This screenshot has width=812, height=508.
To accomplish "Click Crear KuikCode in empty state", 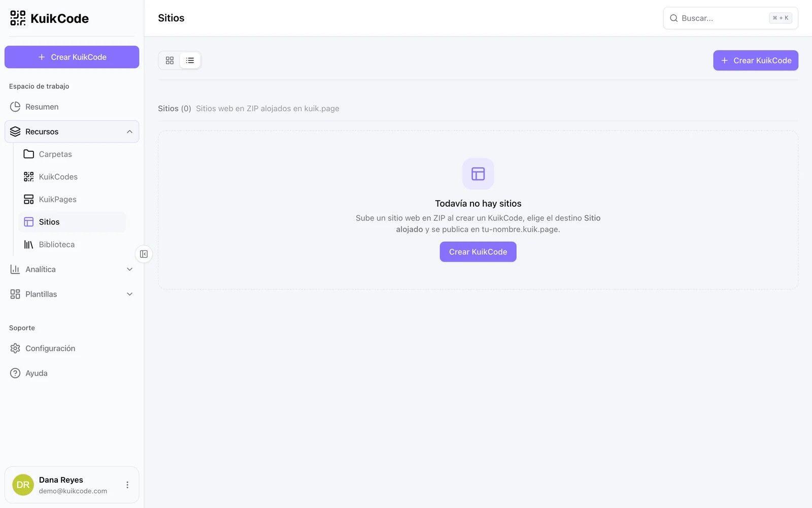I will (478, 252).
